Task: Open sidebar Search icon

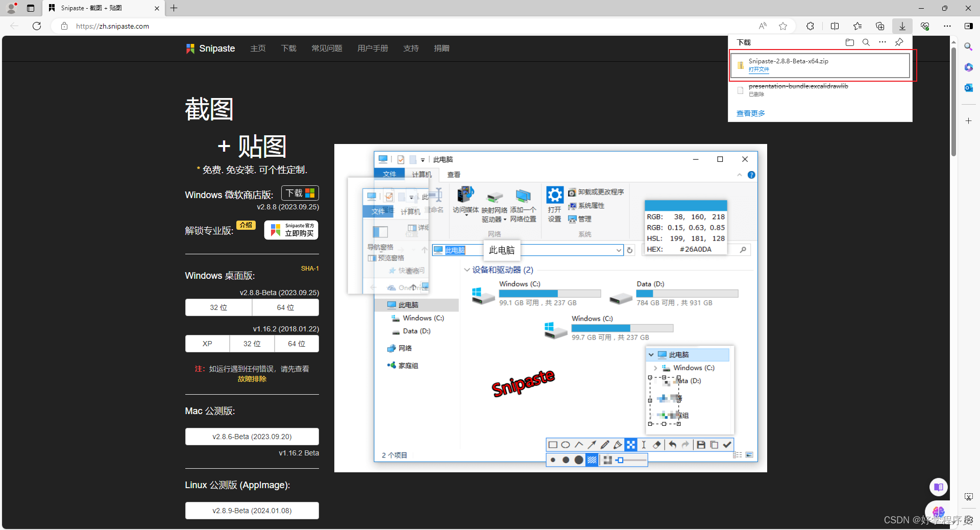Action: [968, 46]
